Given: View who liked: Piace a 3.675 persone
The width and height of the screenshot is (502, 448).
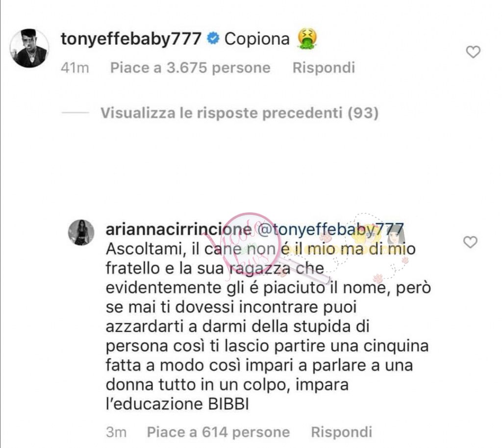Looking at the screenshot, I should click(x=190, y=68).
